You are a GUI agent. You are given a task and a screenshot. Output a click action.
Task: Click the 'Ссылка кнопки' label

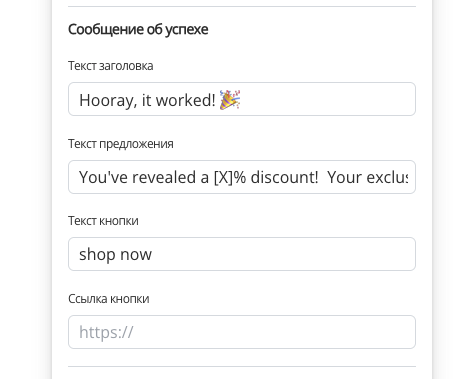[x=109, y=299]
